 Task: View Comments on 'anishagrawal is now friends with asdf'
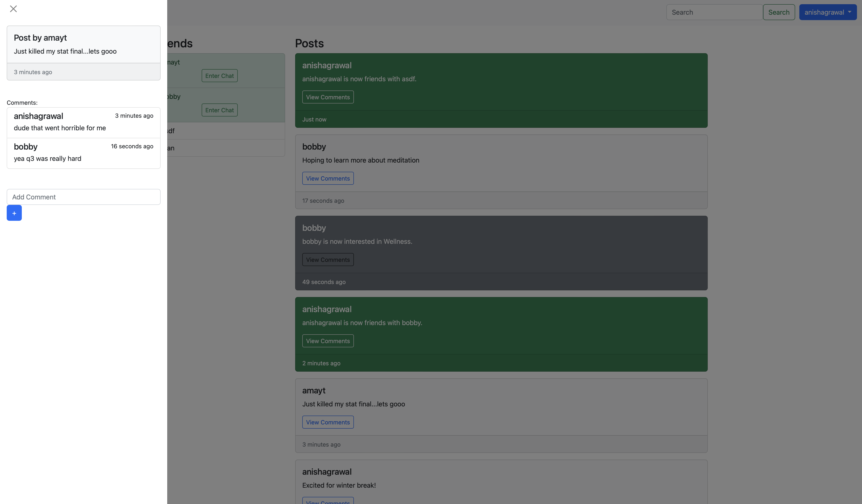(327, 97)
